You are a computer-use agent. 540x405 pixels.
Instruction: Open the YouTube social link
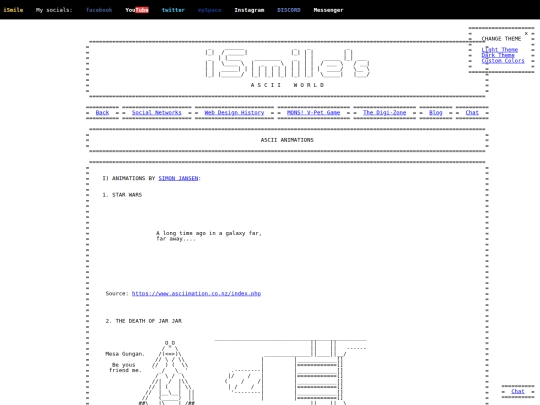click(x=137, y=10)
